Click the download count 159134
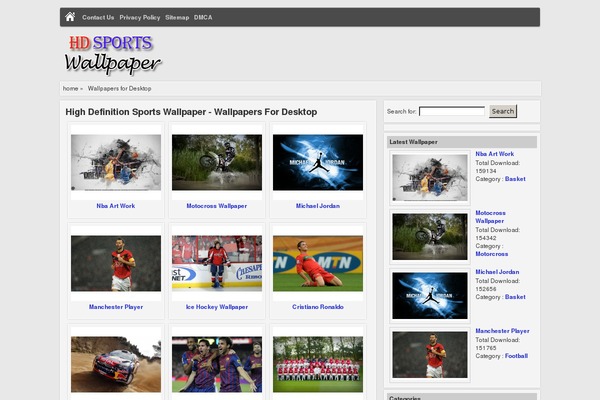 pos(486,171)
